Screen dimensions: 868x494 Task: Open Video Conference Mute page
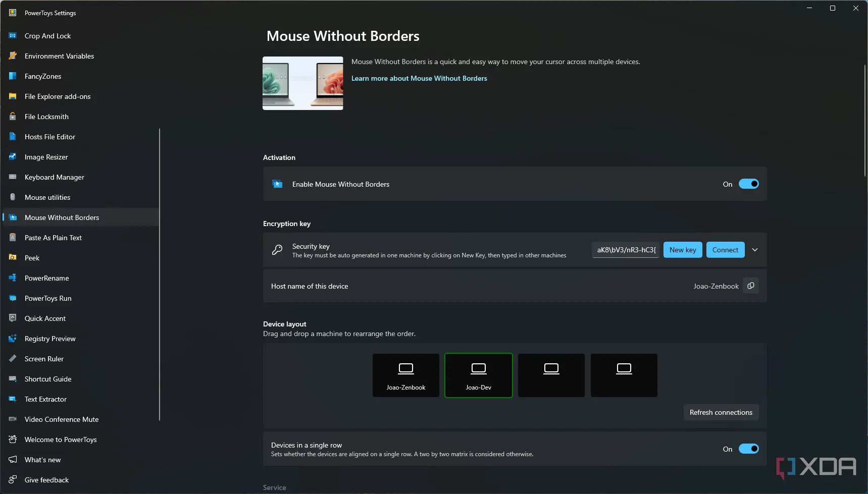pyautogui.click(x=81, y=419)
